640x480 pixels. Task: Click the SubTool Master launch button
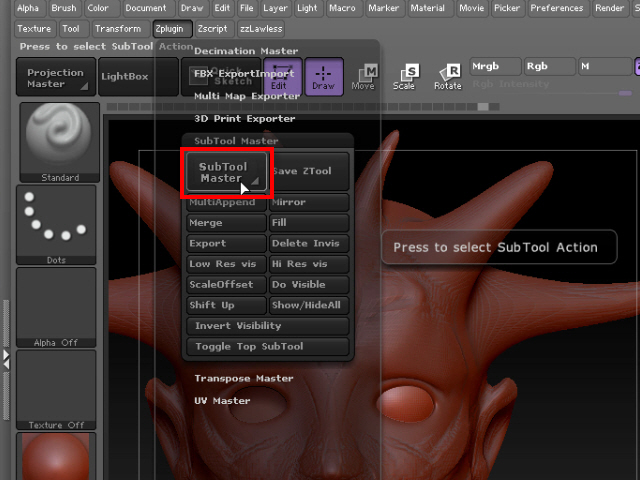(x=227, y=172)
